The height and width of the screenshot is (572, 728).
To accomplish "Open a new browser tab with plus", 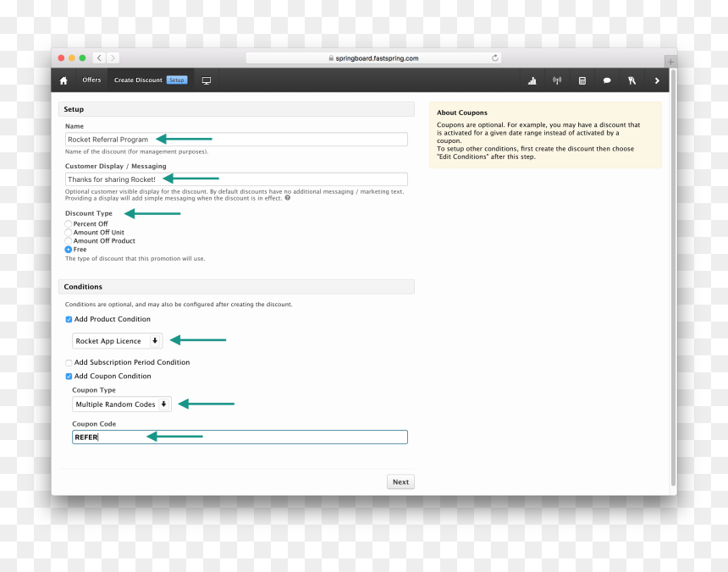I will pyautogui.click(x=670, y=62).
